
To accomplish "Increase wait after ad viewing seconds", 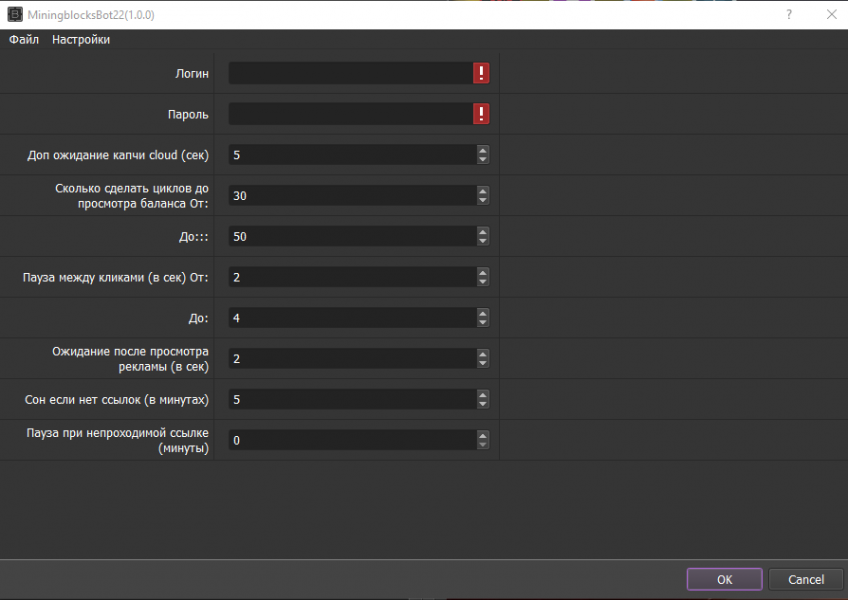I will click(482, 354).
